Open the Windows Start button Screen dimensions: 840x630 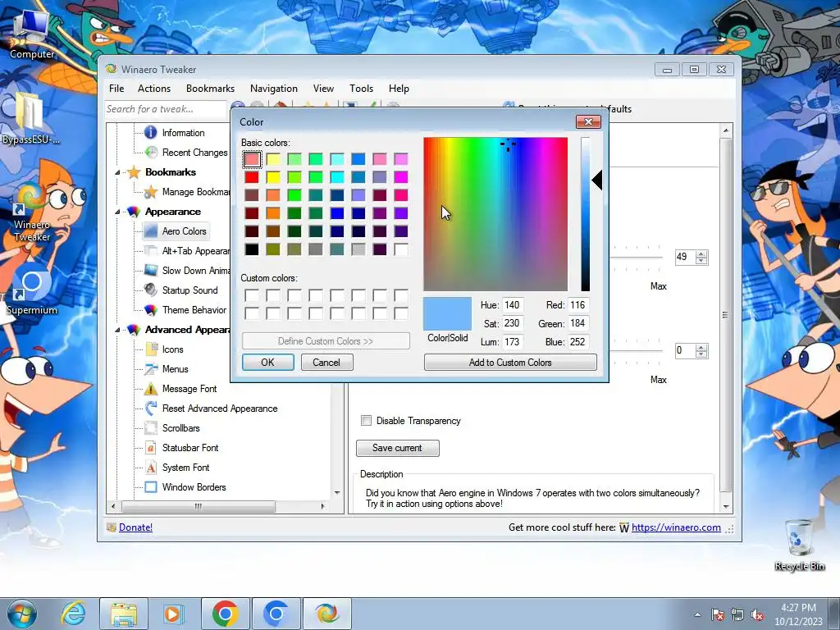click(22, 614)
